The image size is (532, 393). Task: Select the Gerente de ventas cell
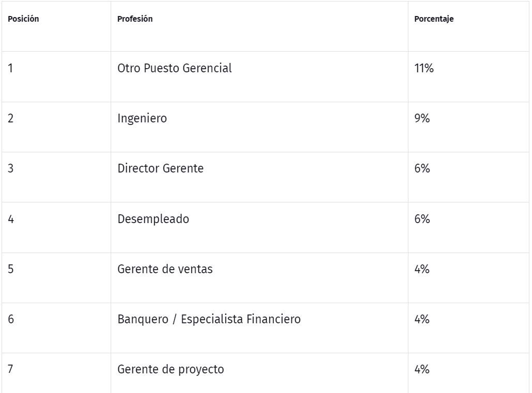coord(165,269)
